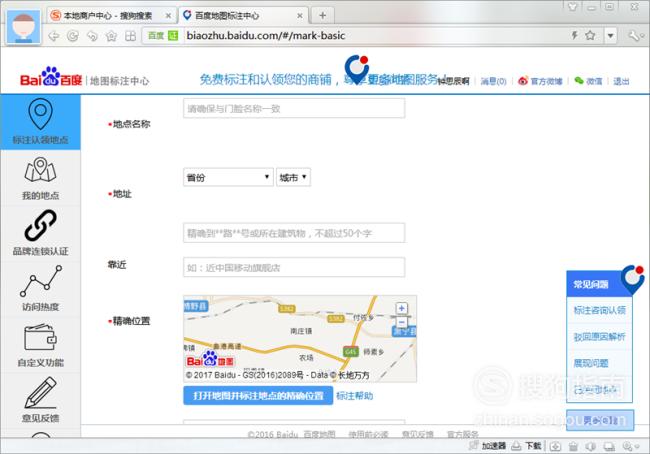Image resolution: width=650 pixels, height=454 pixels.
Task: Open 访问热度 in sidebar
Action: point(40,289)
